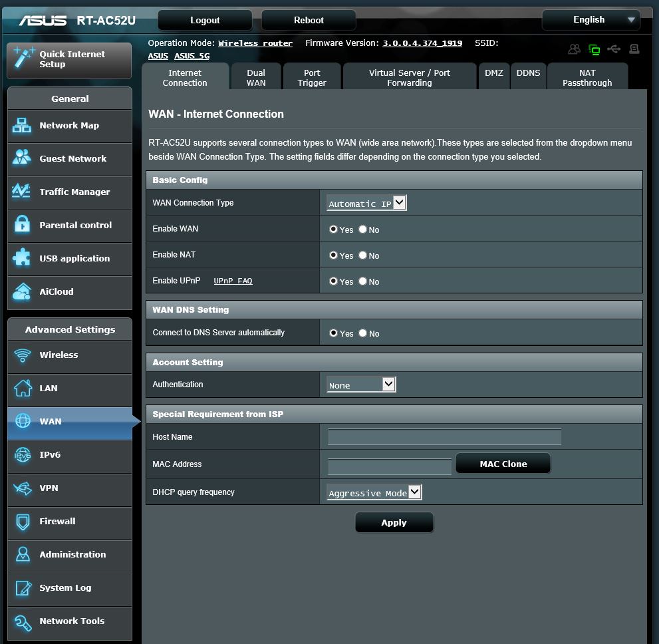Click the USB application puzzle icon
Screen dimensions: 659x644
[x=21, y=257]
